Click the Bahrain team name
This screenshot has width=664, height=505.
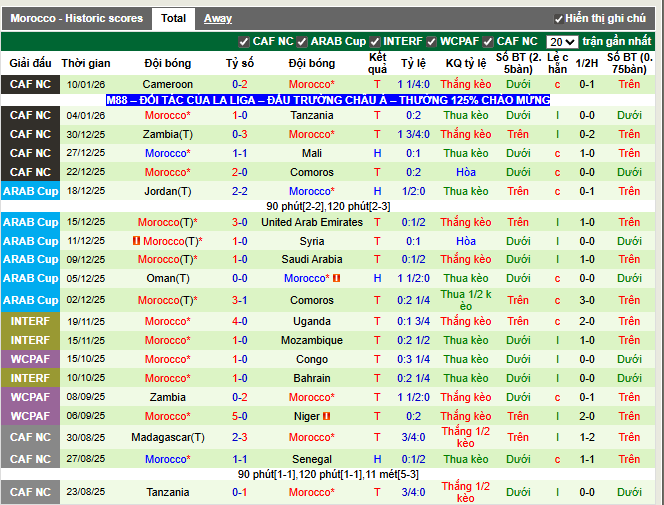pos(312,378)
